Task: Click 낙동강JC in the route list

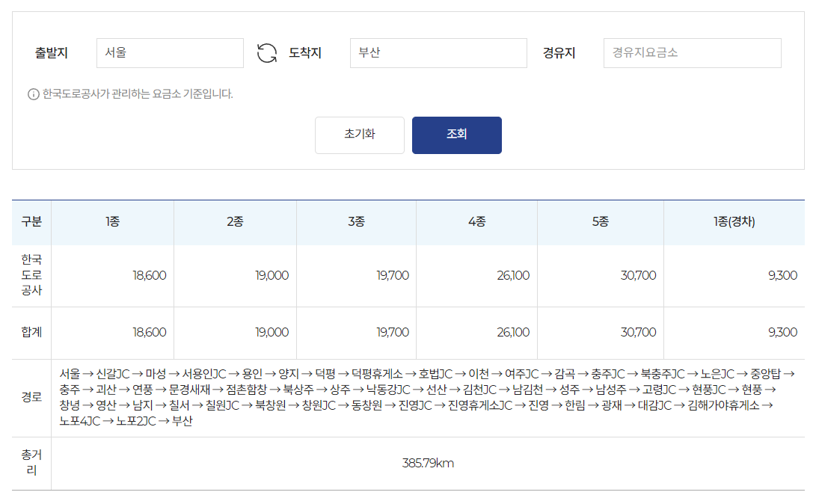Action: coord(388,390)
